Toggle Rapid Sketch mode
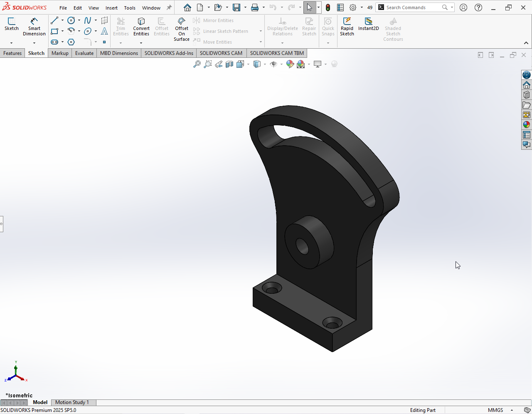532x414 pixels. [x=347, y=26]
